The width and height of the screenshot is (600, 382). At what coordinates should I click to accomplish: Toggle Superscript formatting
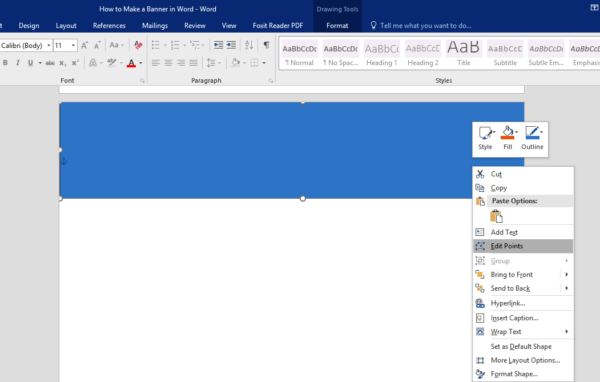point(75,63)
